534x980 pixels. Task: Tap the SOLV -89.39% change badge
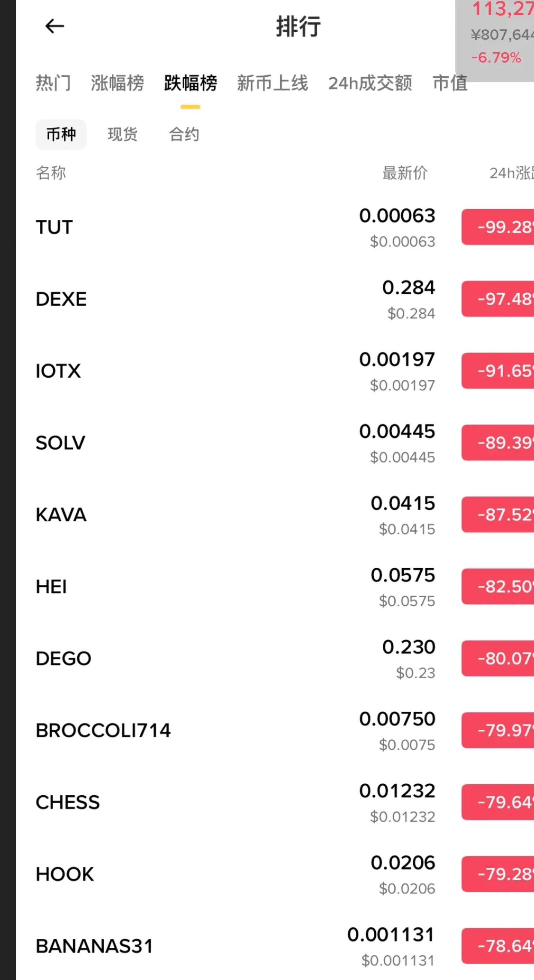[x=498, y=443]
